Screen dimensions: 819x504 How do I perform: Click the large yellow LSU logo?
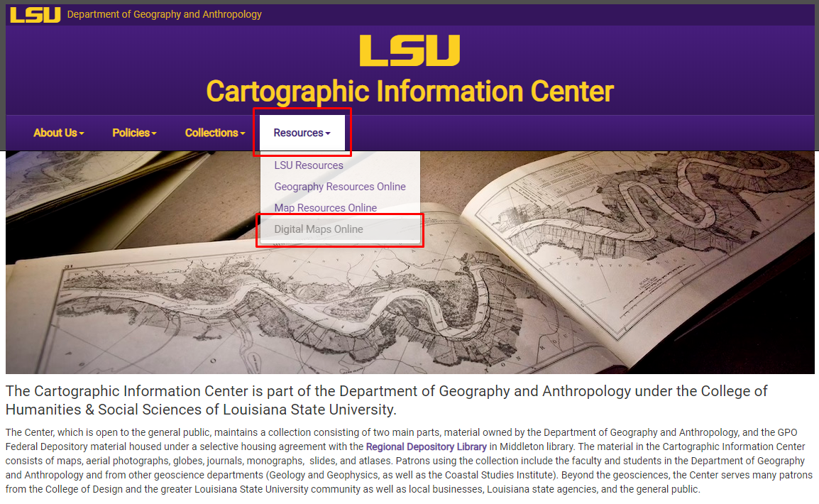click(409, 50)
